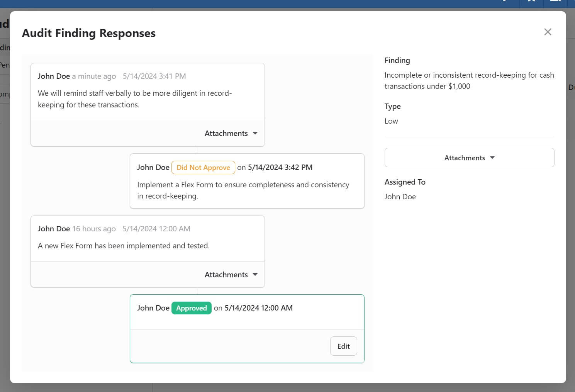Click the orange Did Not Approve badge
Viewport: 575px width, 392px height.
(x=203, y=167)
